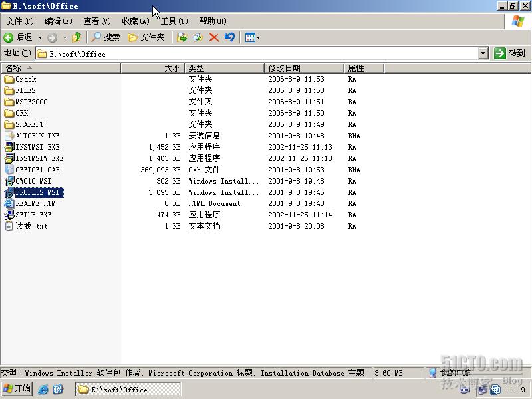The width and height of the screenshot is (532, 399).
Task: Click the 2006-8-9 11:51 date cell
Action: coord(296,102)
